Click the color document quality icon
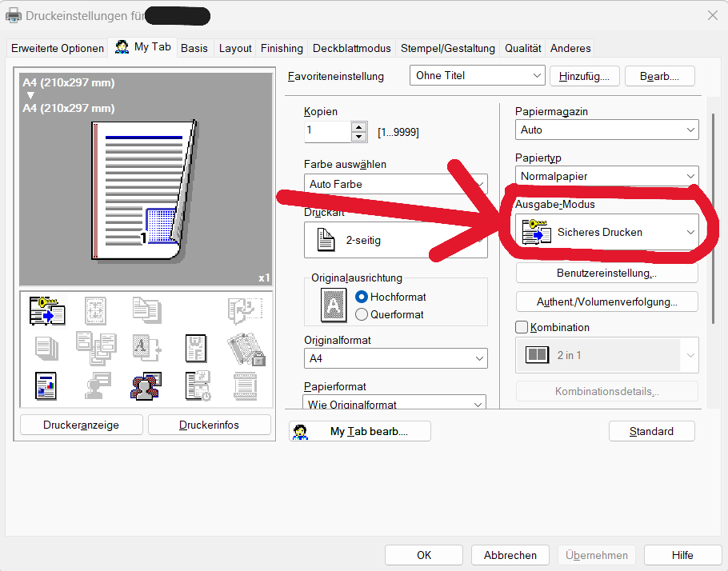 pos(46,386)
